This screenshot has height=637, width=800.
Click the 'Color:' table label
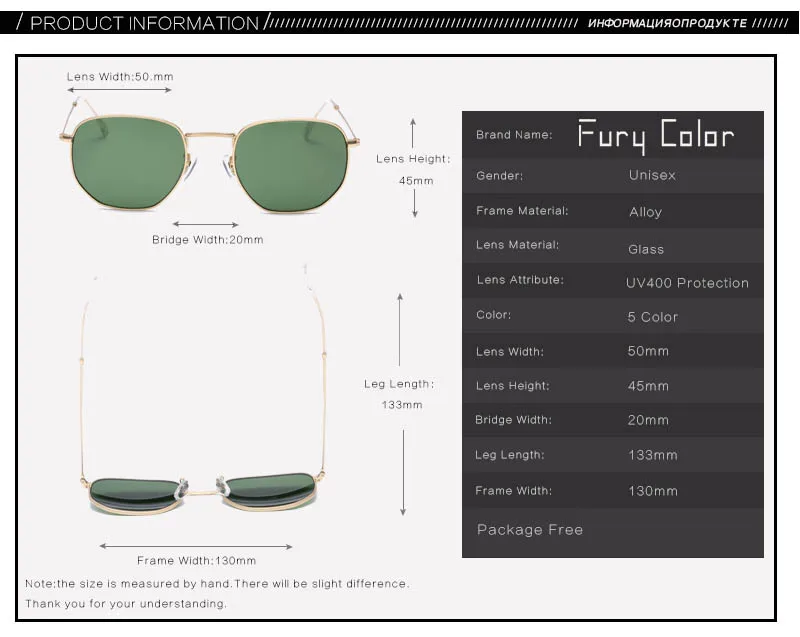pos(493,315)
